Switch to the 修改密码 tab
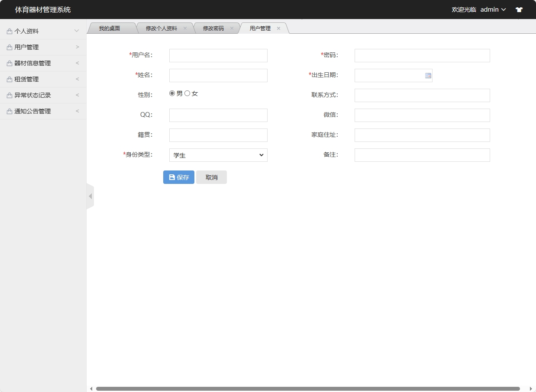Image resolution: width=536 pixels, height=392 pixels. click(x=214, y=28)
